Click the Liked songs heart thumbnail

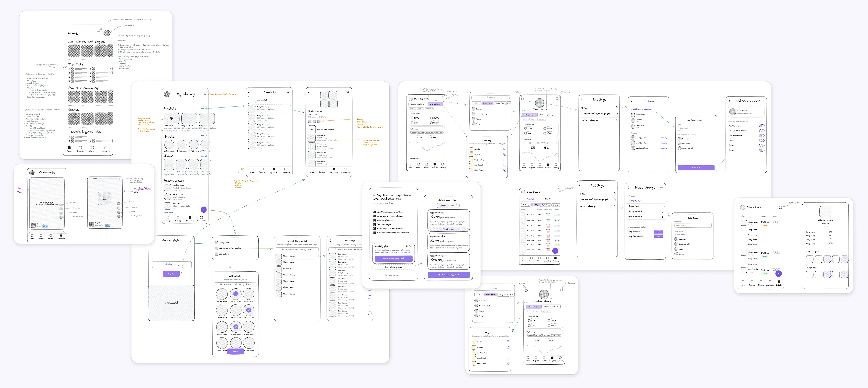pos(172,119)
